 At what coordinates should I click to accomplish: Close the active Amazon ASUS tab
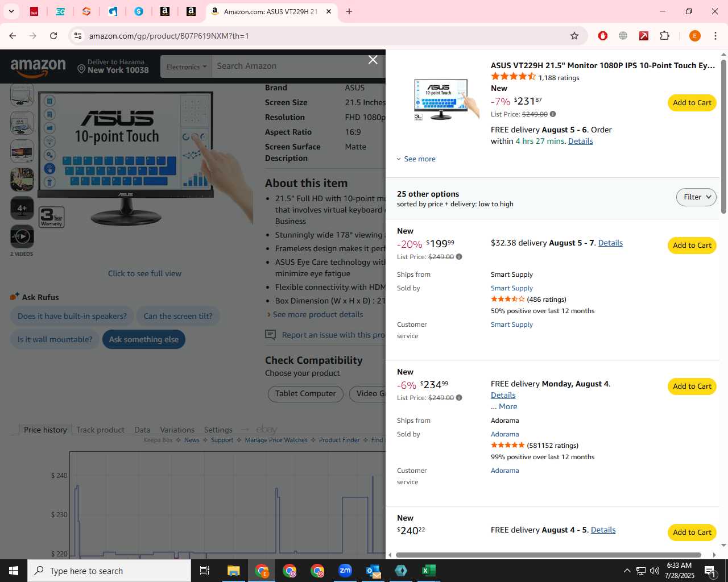(328, 11)
